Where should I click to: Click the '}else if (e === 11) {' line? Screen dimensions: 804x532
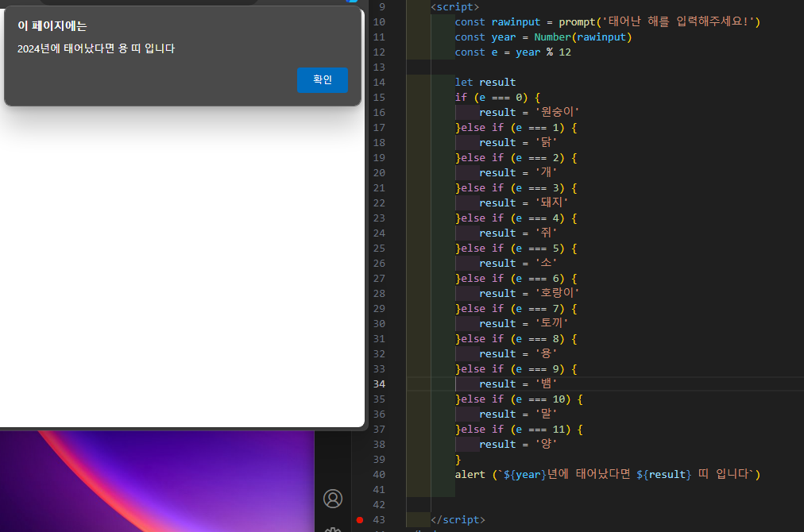519,430
